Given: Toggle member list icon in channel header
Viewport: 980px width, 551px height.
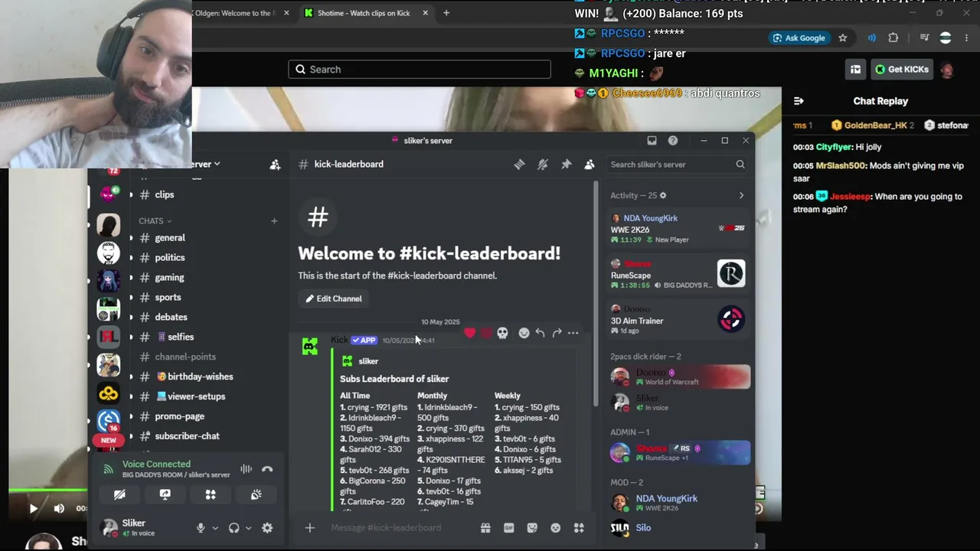Looking at the screenshot, I should [x=590, y=165].
